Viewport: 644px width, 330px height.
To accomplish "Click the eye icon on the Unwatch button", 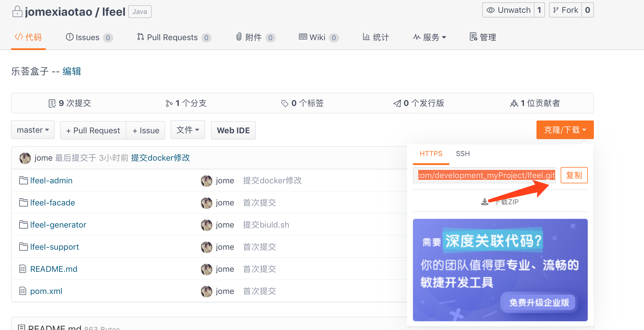I will coord(490,10).
